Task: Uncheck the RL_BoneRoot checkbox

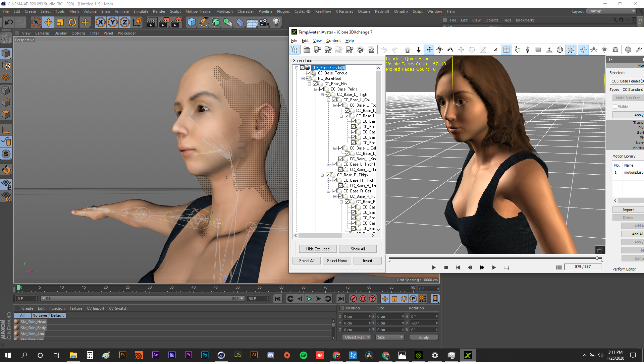Action: point(309,78)
